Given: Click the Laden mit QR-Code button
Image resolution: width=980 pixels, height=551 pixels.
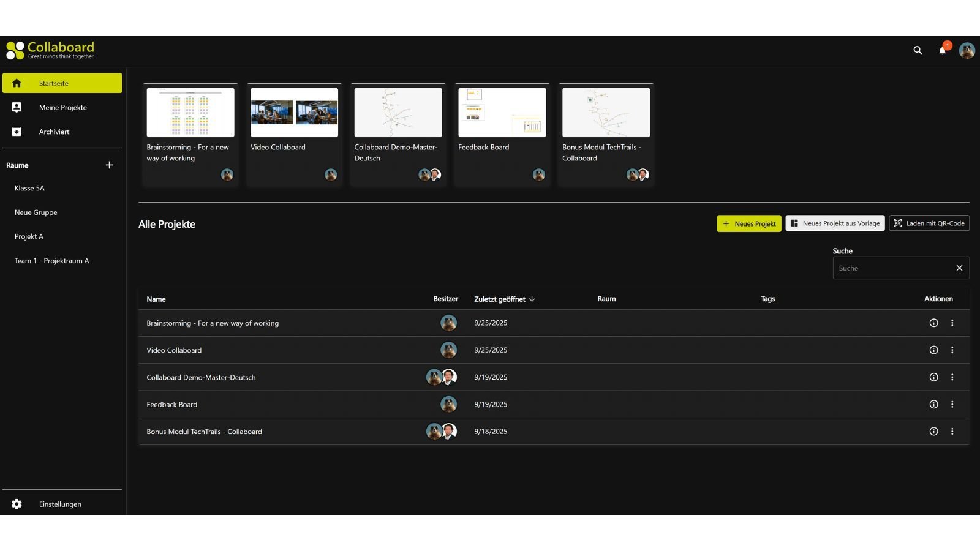Looking at the screenshot, I should click(x=929, y=223).
